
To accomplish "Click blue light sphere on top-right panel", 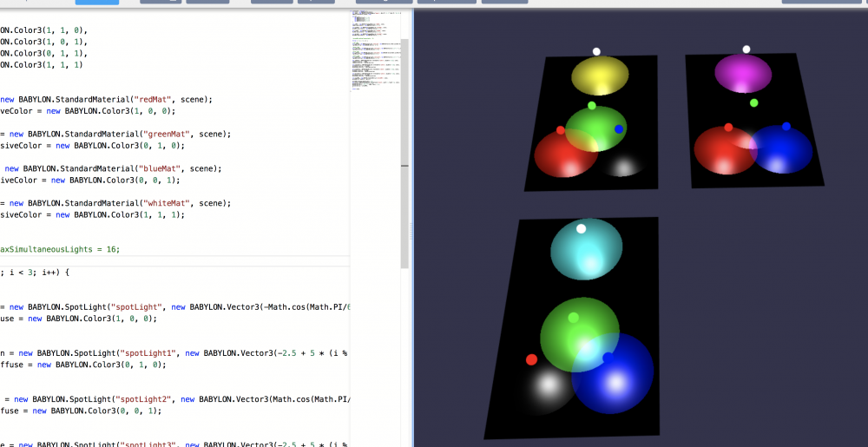I will tap(786, 127).
